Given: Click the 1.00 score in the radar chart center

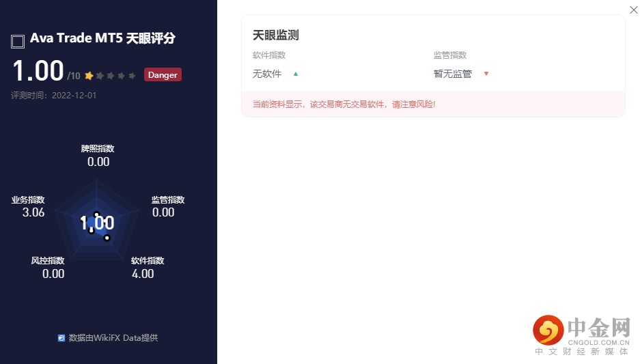Looking at the screenshot, I should coord(97,223).
